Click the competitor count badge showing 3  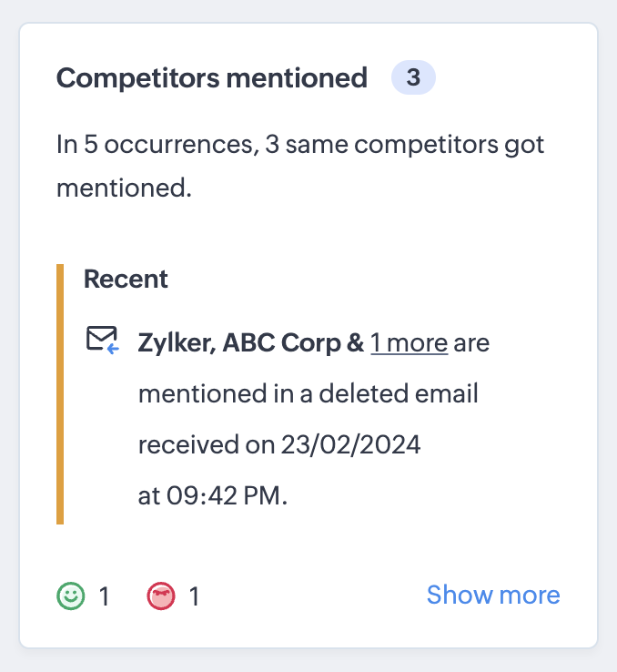tap(413, 78)
